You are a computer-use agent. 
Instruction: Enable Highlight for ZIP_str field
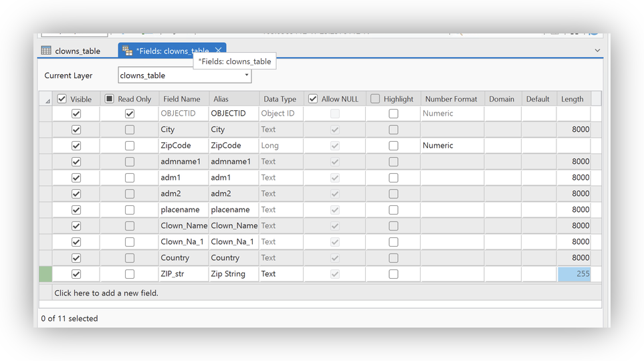pyautogui.click(x=393, y=274)
